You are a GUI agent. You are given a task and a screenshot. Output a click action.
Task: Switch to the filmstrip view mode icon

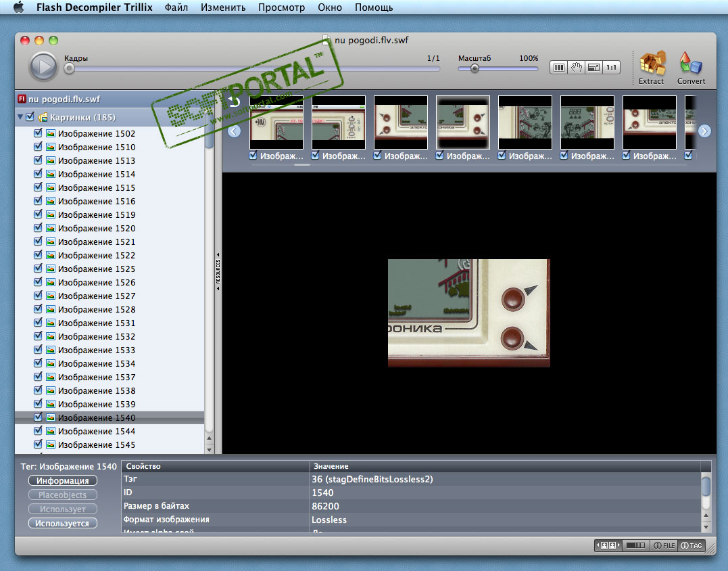click(x=558, y=68)
